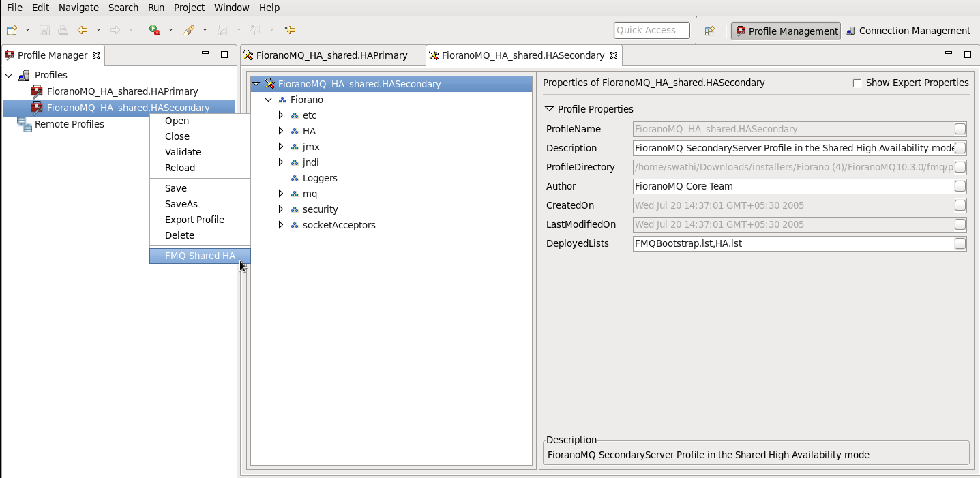Viewport: 980px width, 478px height.
Task: Toggle the checkbox beside the Description field
Action: coord(960,148)
